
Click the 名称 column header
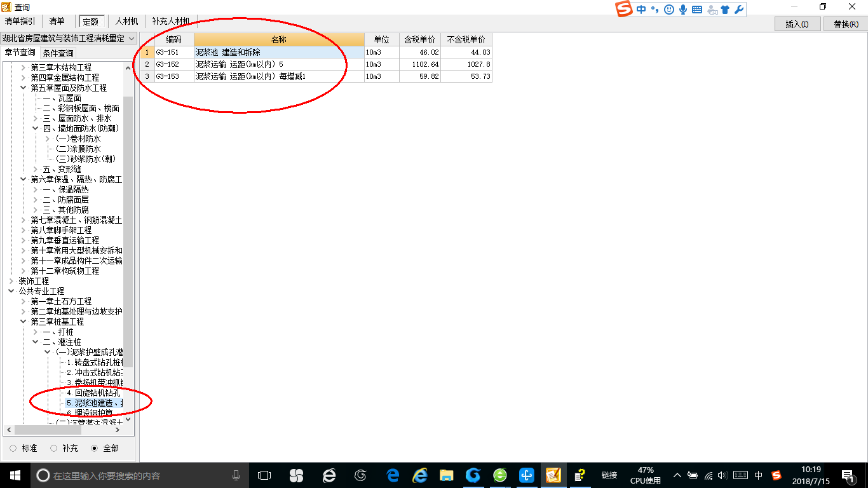pyautogui.click(x=279, y=39)
